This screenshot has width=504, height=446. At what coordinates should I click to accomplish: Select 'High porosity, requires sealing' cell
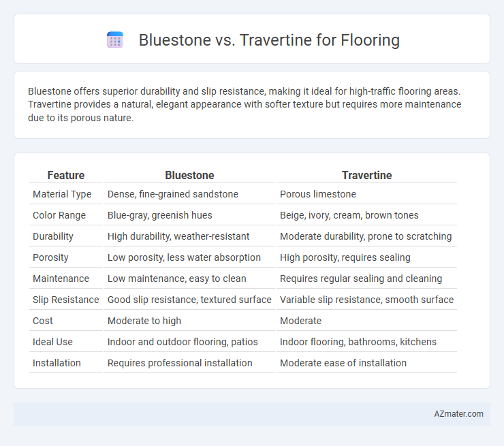[345, 257]
